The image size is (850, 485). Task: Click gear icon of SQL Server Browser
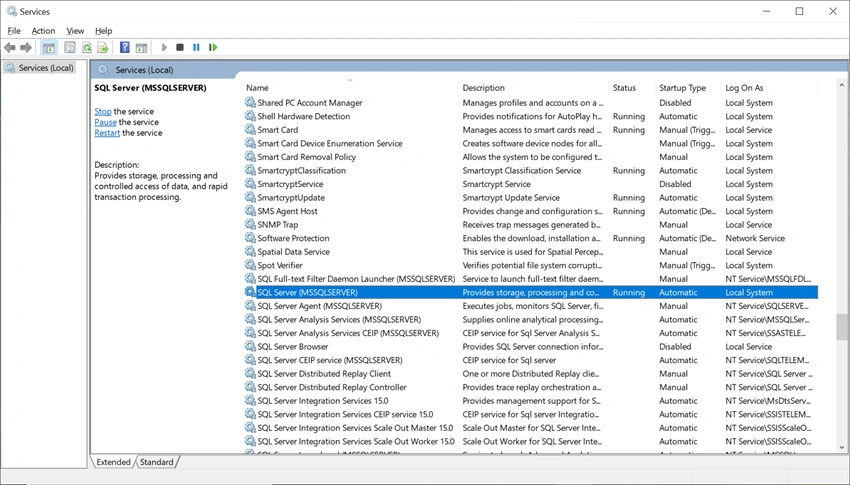[250, 346]
